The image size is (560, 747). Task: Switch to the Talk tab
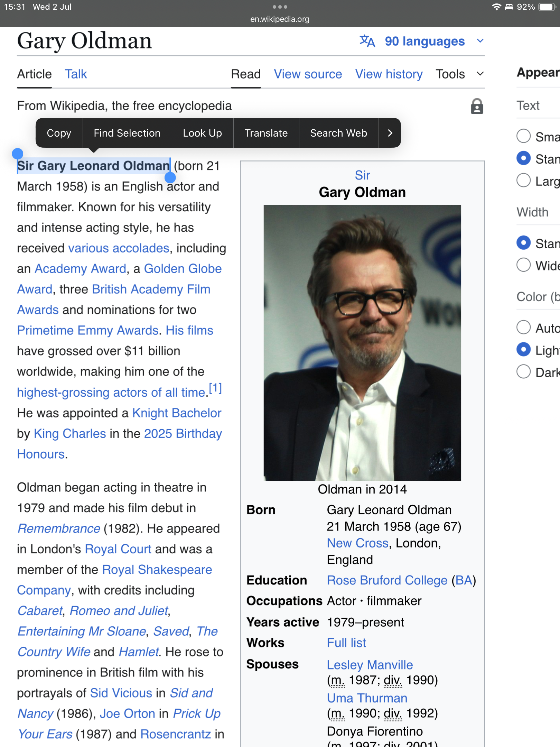(x=76, y=74)
